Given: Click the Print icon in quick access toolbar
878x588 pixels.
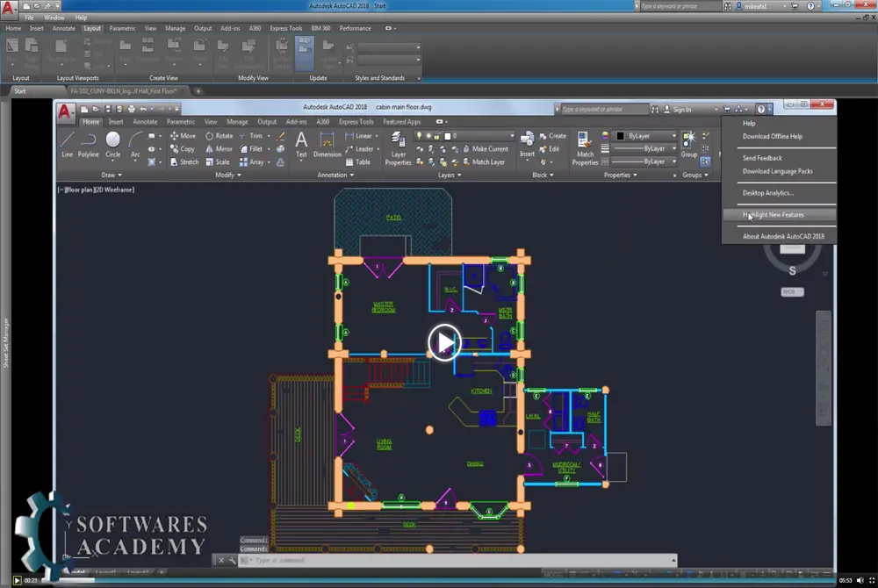Looking at the screenshot, I should click(x=132, y=109).
